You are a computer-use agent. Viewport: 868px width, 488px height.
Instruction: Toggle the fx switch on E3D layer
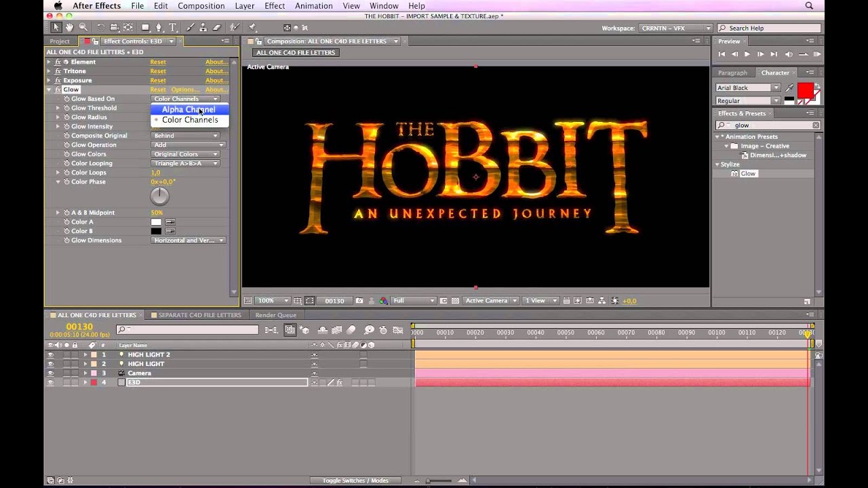tap(340, 383)
